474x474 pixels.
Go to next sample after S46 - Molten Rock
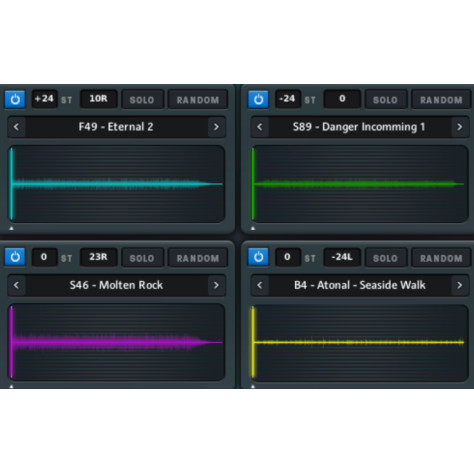point(216,285)
